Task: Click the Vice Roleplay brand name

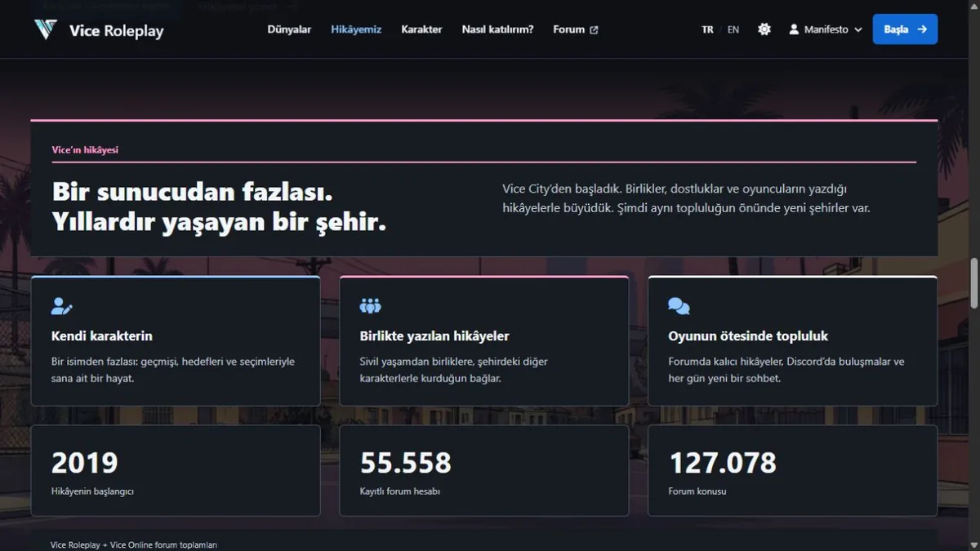Action: pos(117,31)
